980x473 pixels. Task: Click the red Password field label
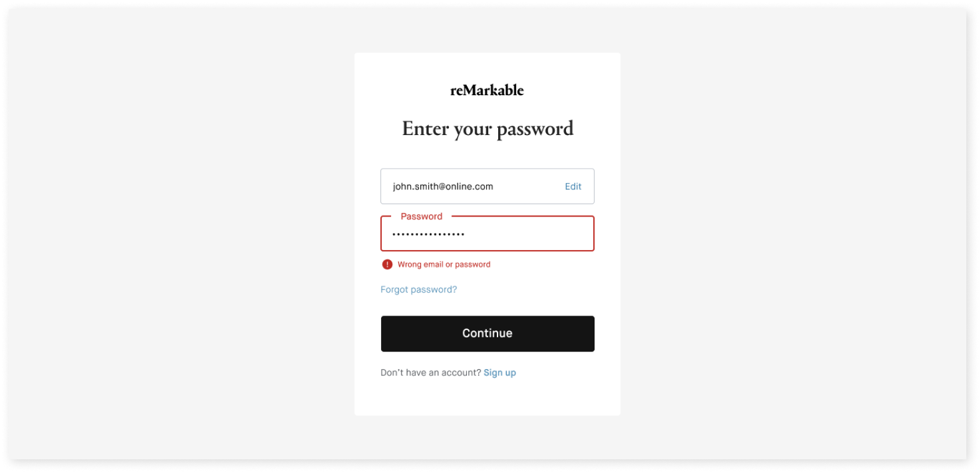422,217
